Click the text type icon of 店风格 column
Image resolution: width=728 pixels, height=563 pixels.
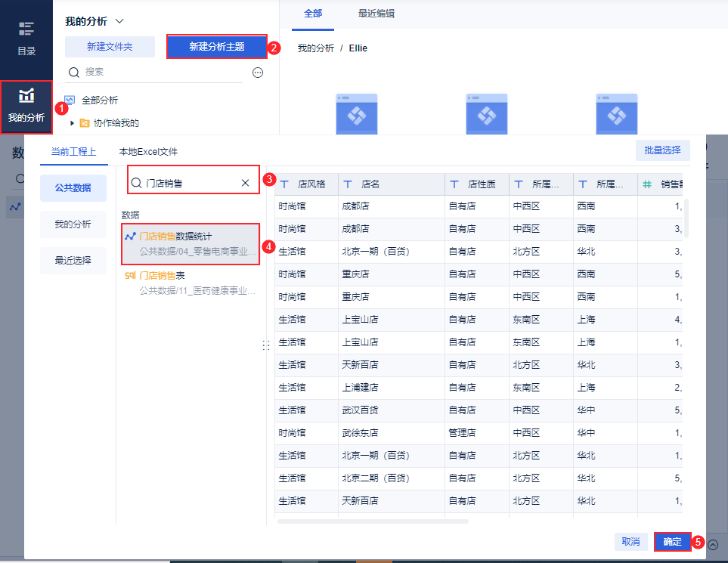pyautogui.click(x=284, y=184)
